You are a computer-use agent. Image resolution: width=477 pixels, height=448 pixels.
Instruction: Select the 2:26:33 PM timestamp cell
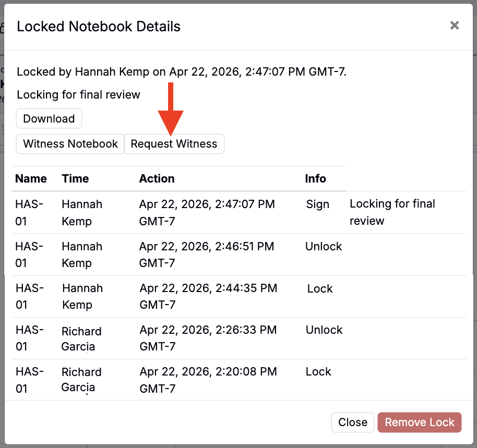point(208,338)
